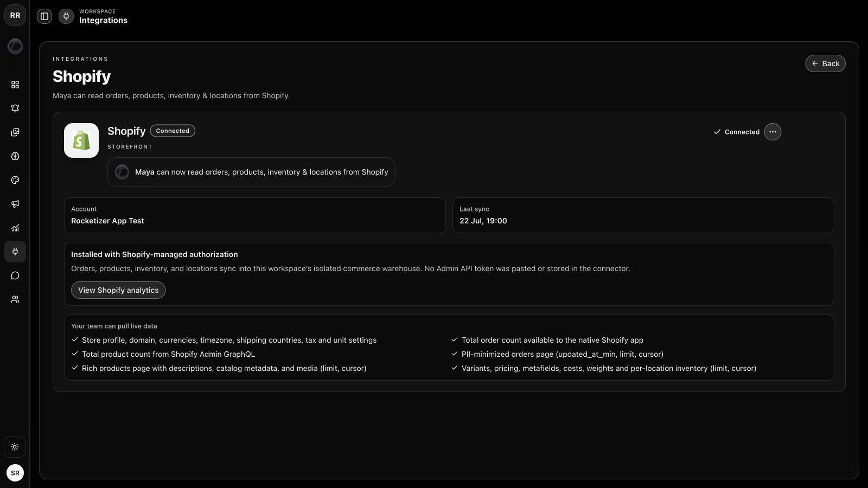The width and height of the screenshot is (868, 488).
Task: Click the Connected badge next to Shopify
Action: (173, 131)
